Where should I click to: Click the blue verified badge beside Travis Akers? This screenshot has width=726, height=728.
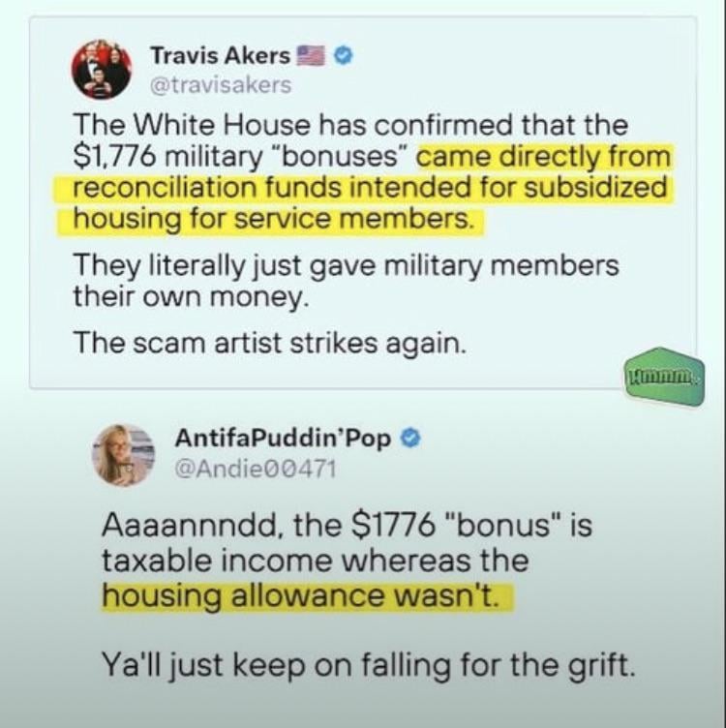(x=345, y=56)
